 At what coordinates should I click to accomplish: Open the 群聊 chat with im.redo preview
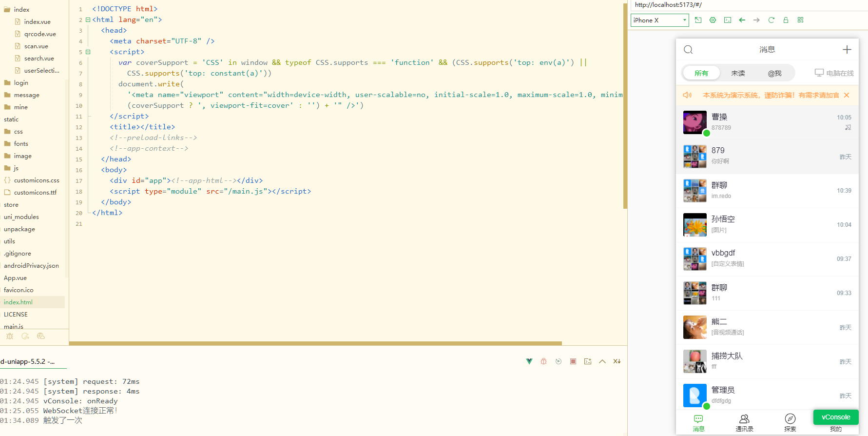pos(767,191)
